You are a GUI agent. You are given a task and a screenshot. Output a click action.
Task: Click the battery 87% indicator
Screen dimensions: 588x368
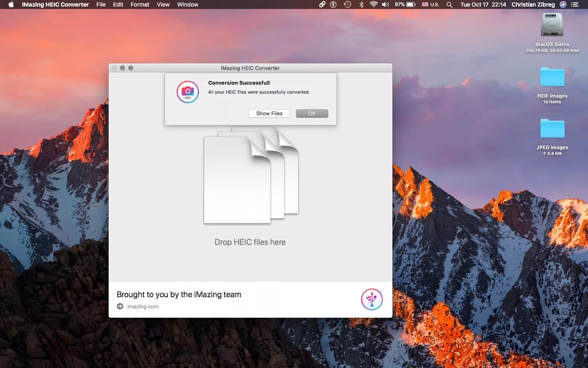pos(405,4)
